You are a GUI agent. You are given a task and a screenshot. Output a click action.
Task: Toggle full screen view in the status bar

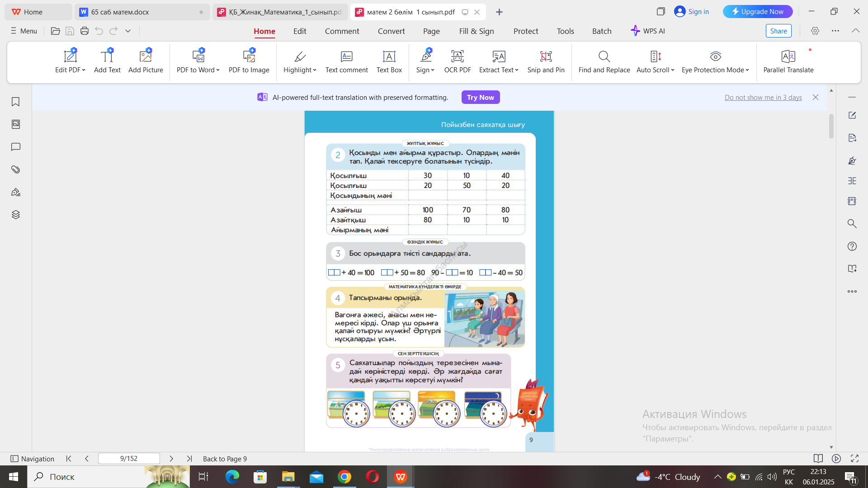[x=854, y=459]
